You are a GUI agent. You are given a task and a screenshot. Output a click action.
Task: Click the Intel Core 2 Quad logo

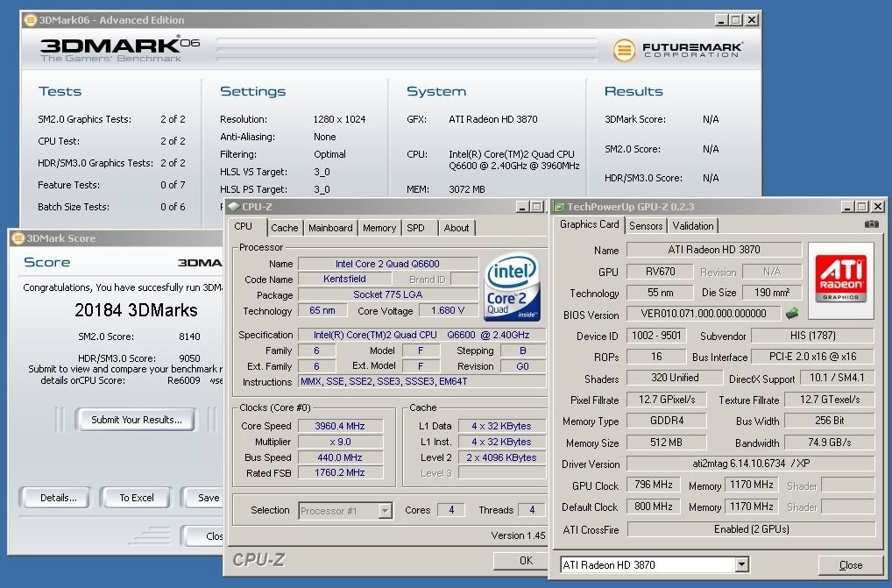tap(512, 287)
